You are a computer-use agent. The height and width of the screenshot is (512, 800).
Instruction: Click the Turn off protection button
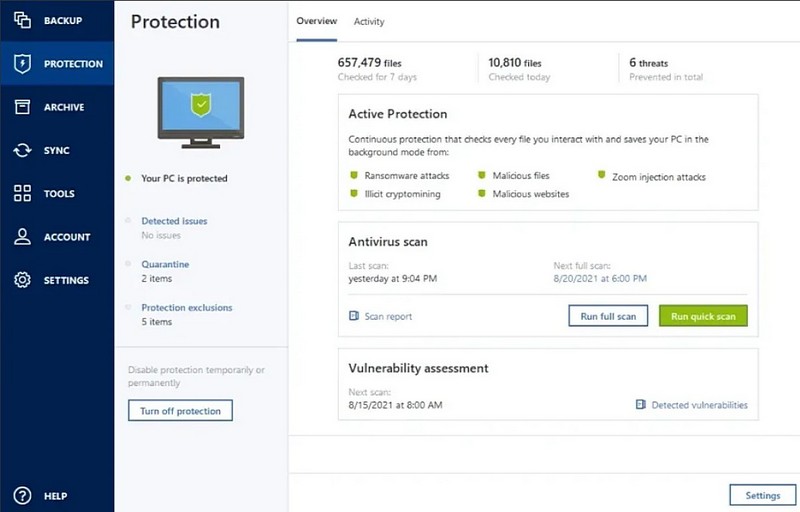coord(180,411)
